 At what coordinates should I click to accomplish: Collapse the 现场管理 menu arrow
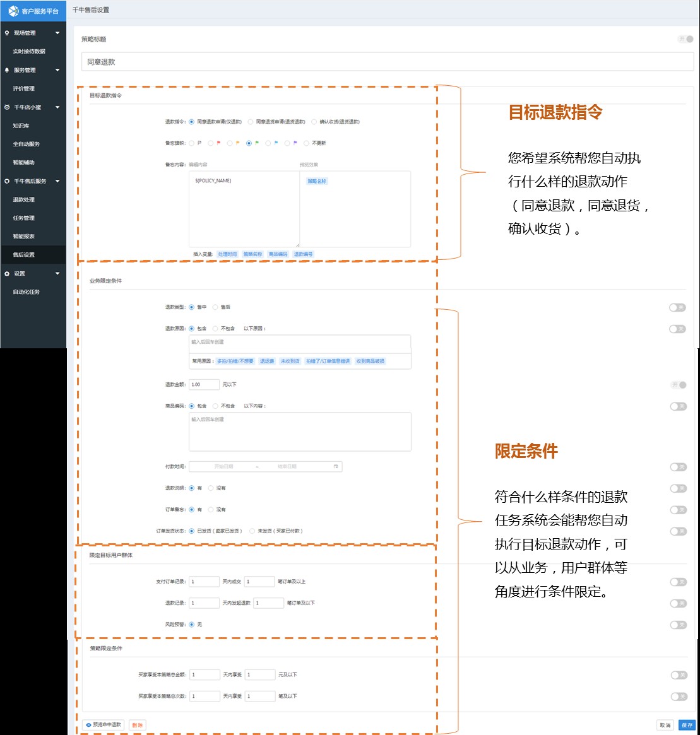57,33
